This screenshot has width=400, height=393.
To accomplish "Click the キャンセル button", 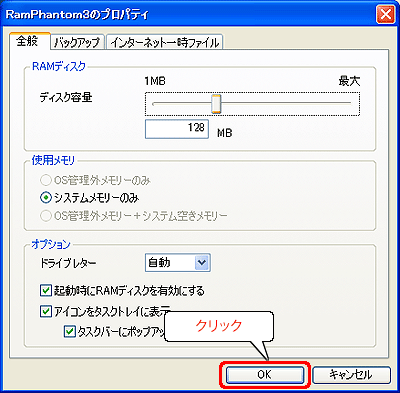I will (351, 375).
